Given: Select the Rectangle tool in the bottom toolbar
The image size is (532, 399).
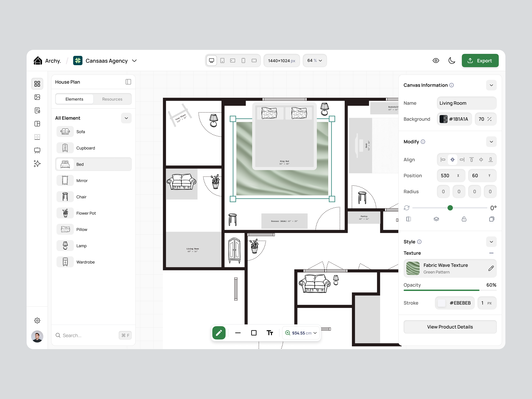Looking at the screenshot, I should [254, 333].
